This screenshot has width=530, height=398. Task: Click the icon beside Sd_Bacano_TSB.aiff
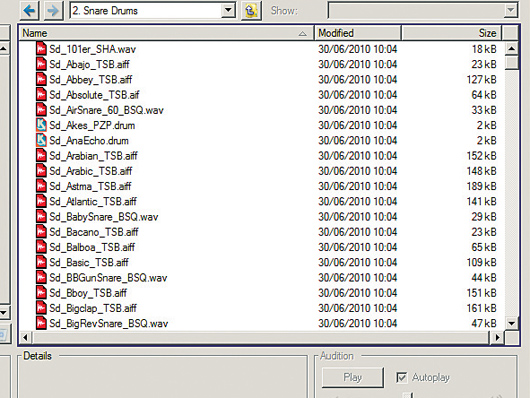[x=41, y=231]
